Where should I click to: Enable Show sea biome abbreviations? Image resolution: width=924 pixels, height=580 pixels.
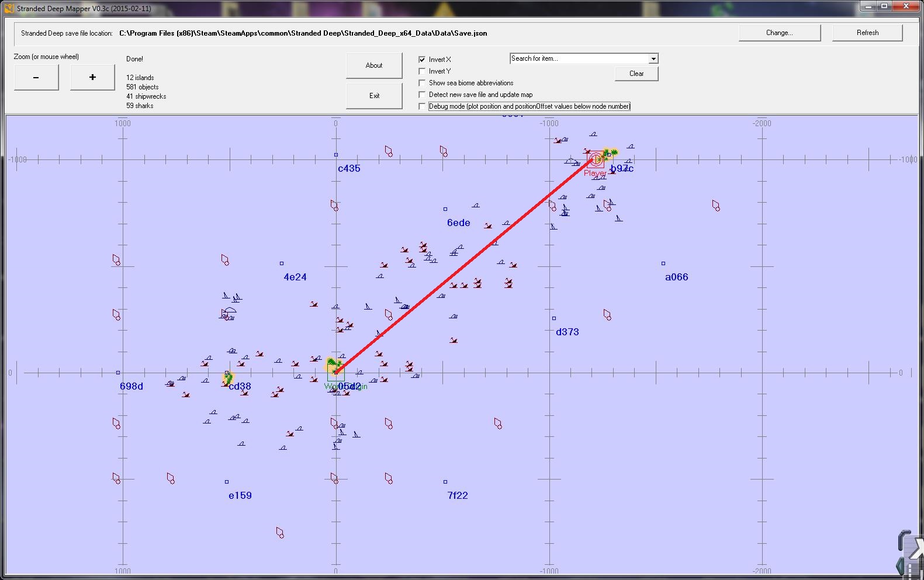422,83
